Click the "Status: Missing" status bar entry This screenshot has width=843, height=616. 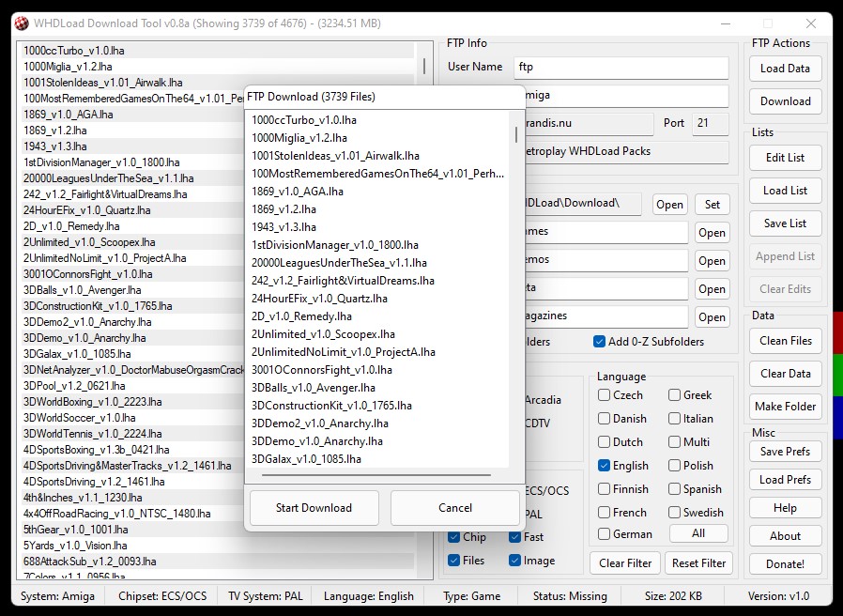[x=570, y=596]
